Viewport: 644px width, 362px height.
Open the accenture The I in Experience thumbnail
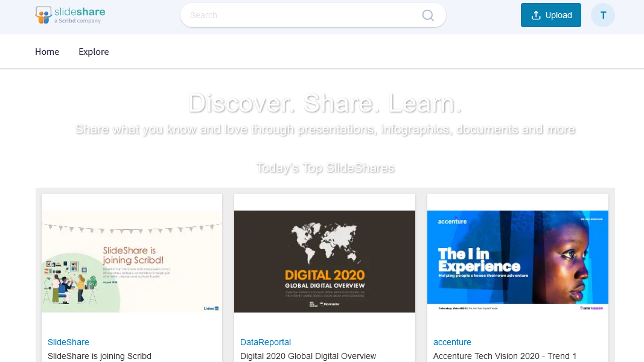pos(517,261)
